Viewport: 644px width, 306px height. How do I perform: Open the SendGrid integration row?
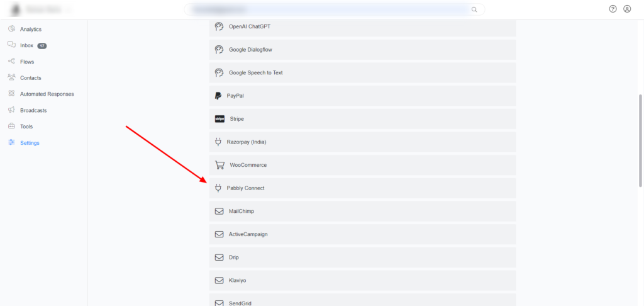point(362,301)
